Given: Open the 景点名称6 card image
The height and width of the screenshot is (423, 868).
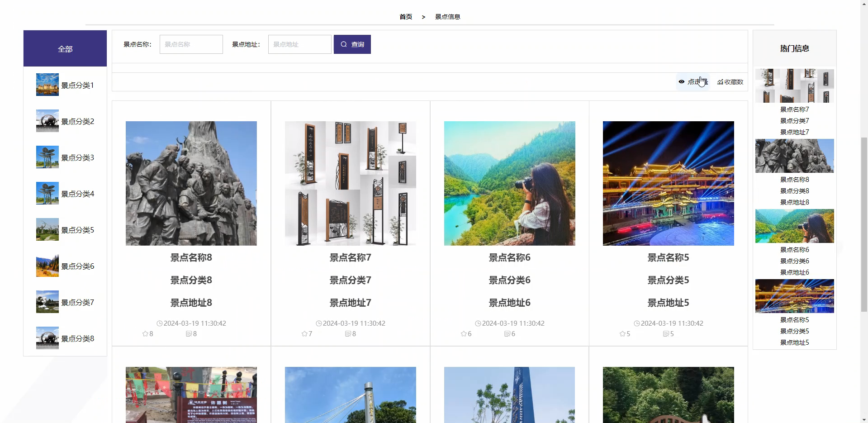Looking at the screenshot, I should point(510,183).
